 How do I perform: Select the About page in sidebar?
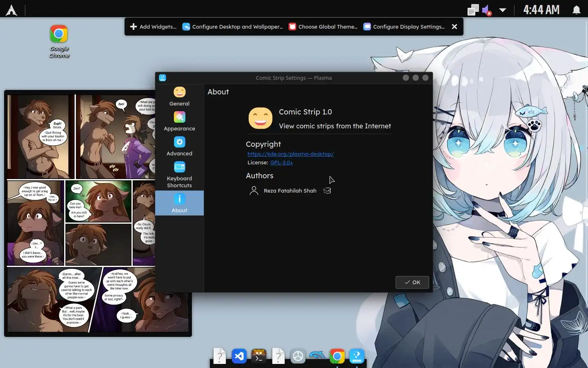coord(179,203)
